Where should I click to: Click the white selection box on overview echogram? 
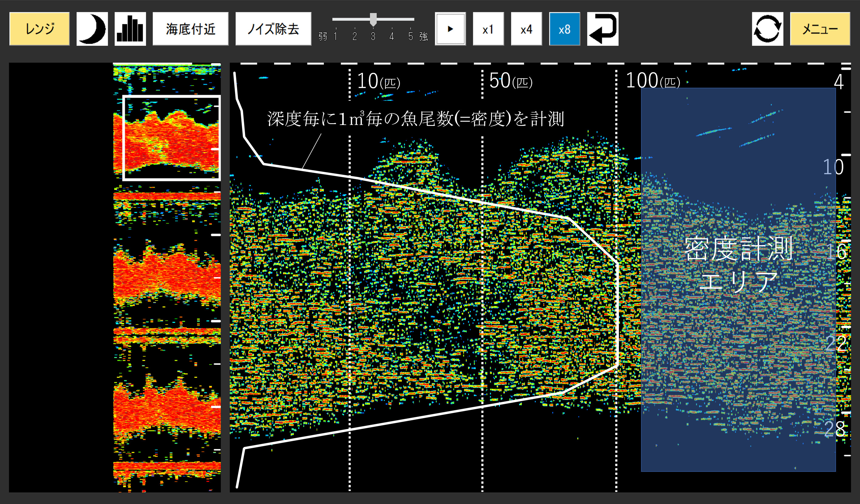pyautogui.click(x=171, y=138)
